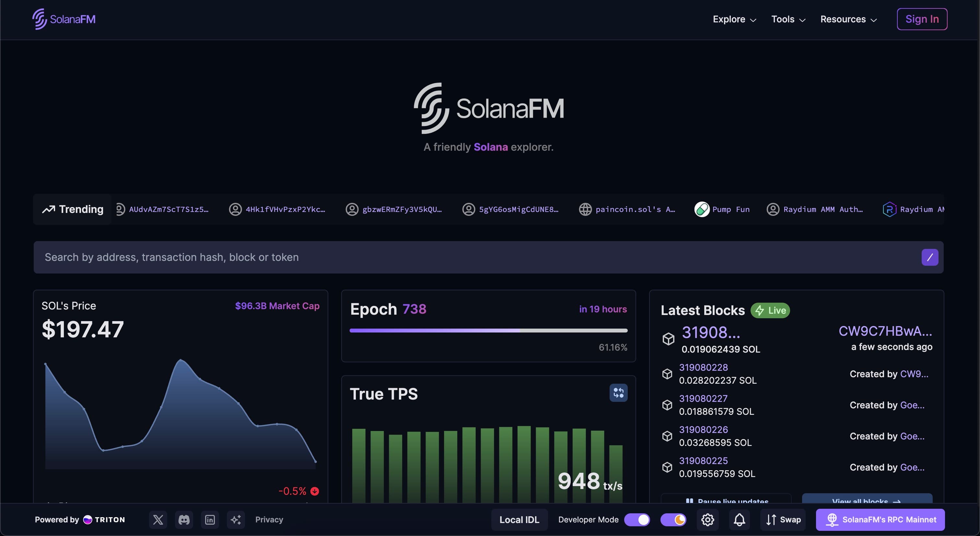This screenshot has width=980, height=536.
Task: Click the SolanaFM logo in the header
Action: click(x=64, y=19)
